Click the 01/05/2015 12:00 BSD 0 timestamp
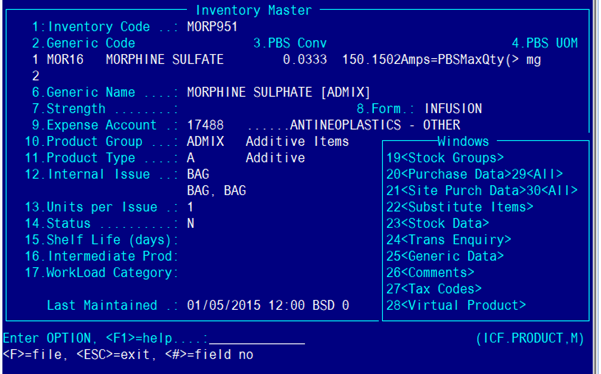601x374 pixels. tap(268, 305)
